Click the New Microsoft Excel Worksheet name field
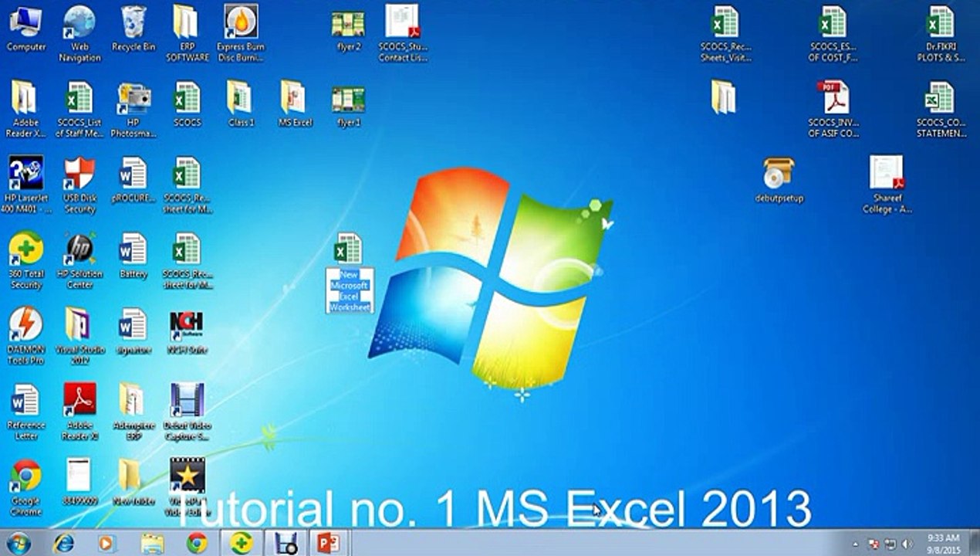 tap(350, 290)
